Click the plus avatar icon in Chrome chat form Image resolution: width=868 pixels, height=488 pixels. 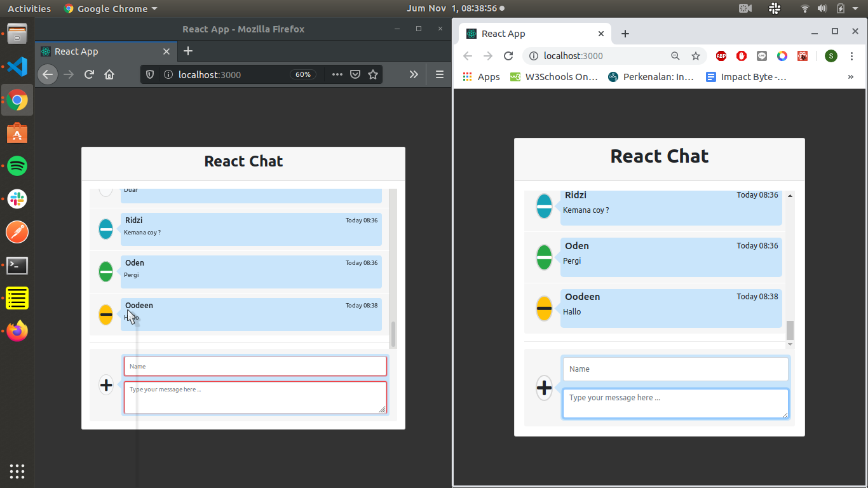click(x=544, y=387)
